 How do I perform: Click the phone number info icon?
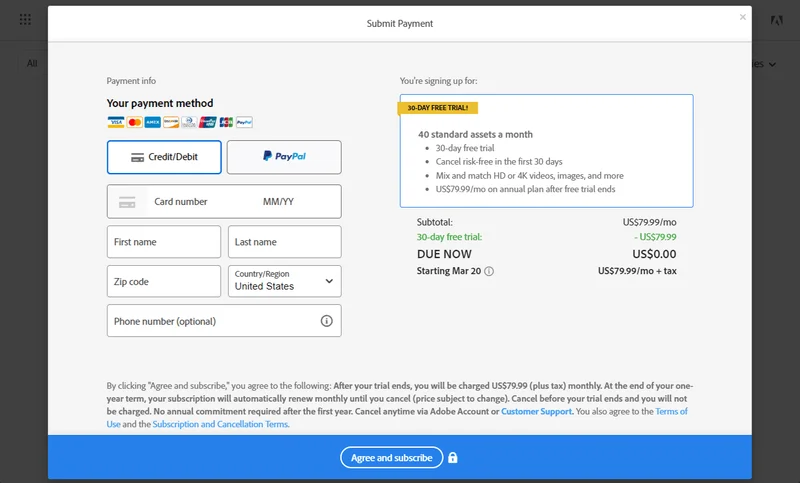(x=326, y=321)
